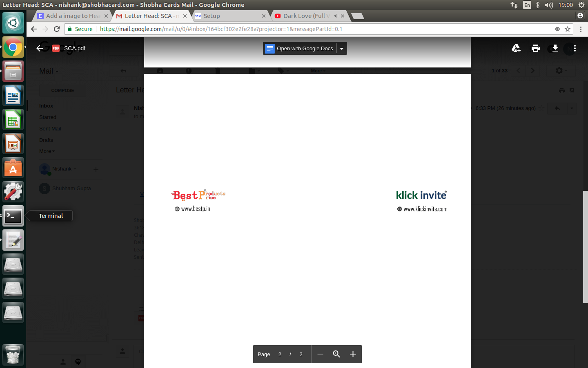Add SCA.pdf to Google Drive
Viewport: 588px width, 368px height.
pos(516,48)
